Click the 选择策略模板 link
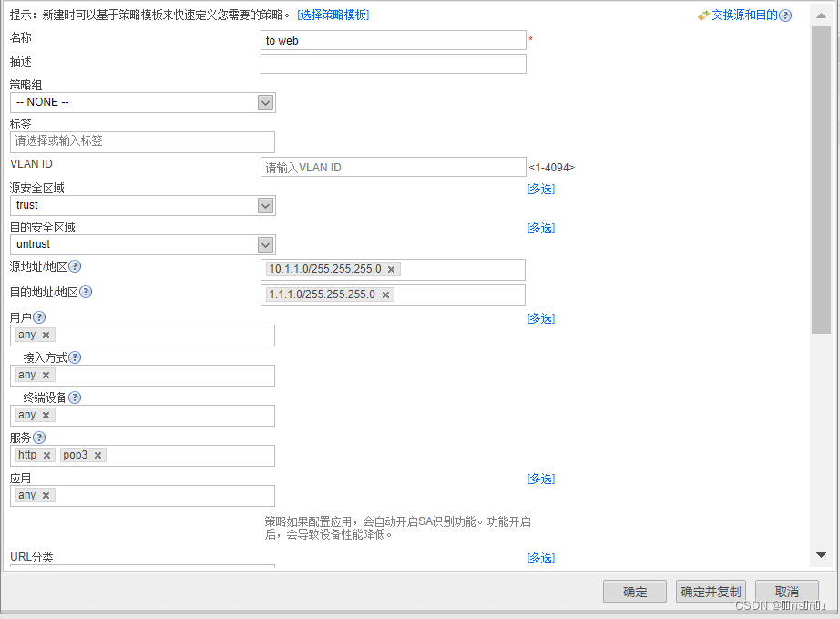 click(333, 15)
